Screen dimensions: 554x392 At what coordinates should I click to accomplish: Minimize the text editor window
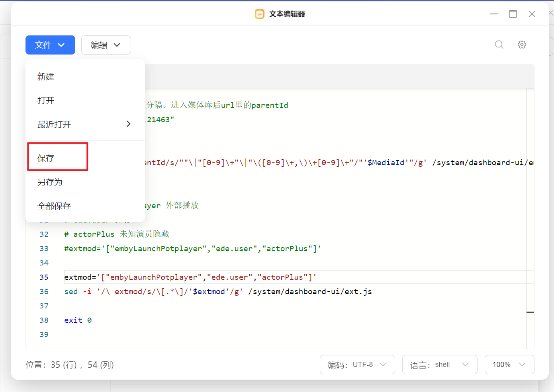point(494,14)
